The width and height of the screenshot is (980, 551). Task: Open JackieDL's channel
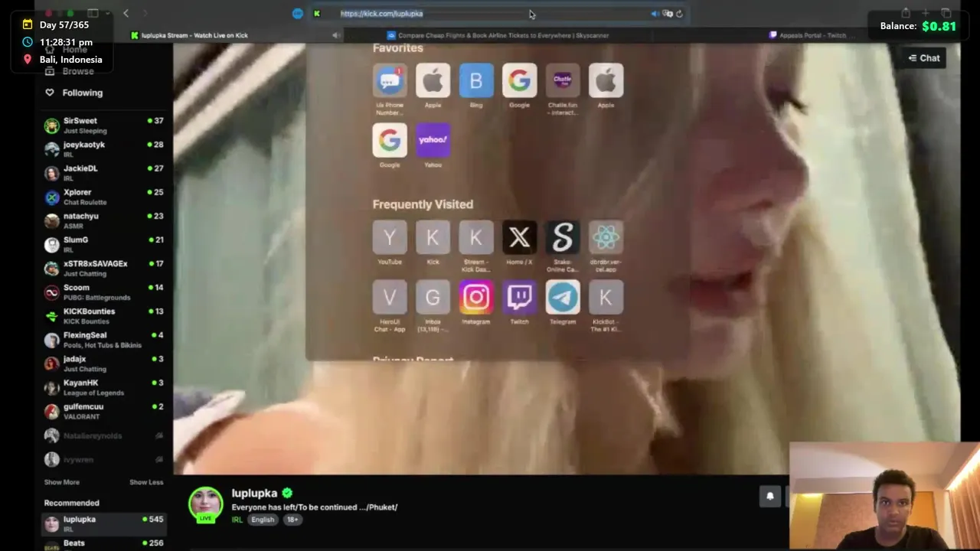(x=104, y=173)
